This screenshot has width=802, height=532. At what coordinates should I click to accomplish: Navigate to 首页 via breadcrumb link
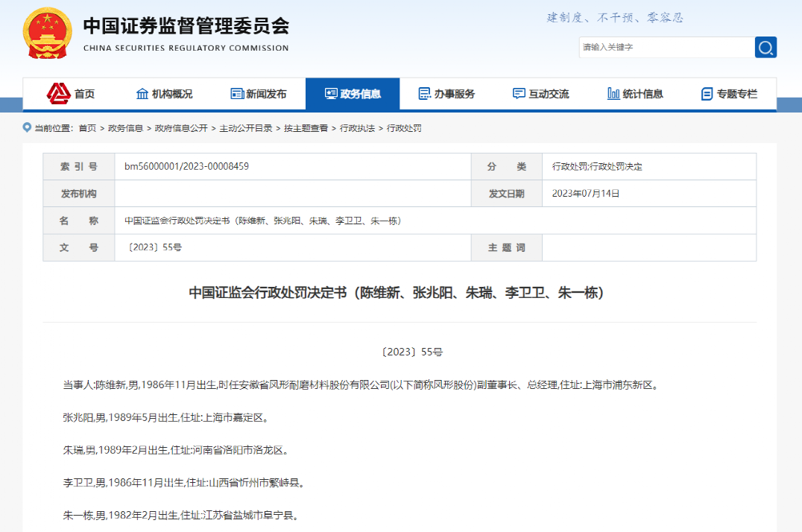(x=88, y=127)
